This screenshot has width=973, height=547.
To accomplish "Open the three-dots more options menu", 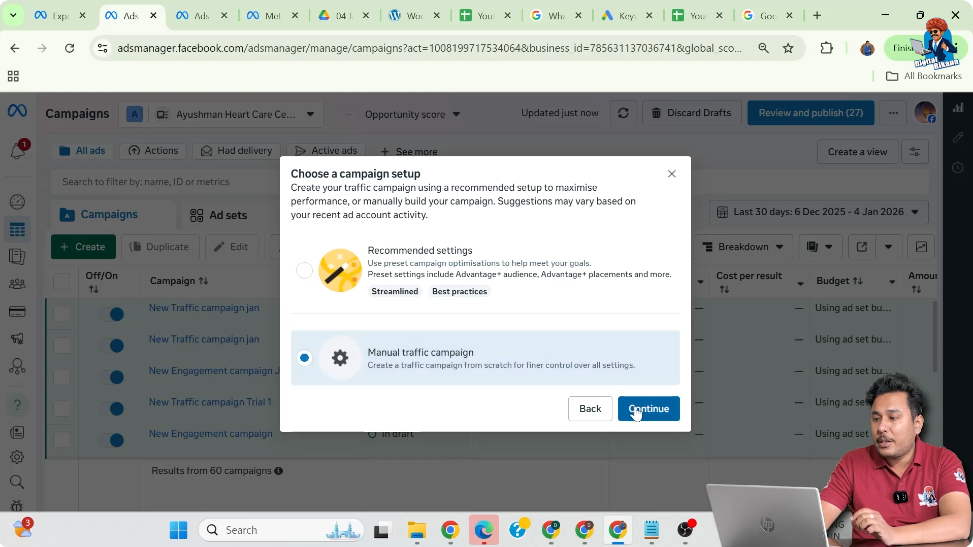I will click(893, 113).
